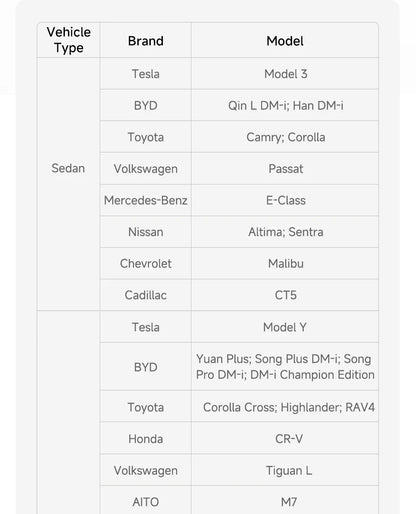The image size is (416, 514).
Task: Click the Altima; Sentra cell
Action: point(285,232)
